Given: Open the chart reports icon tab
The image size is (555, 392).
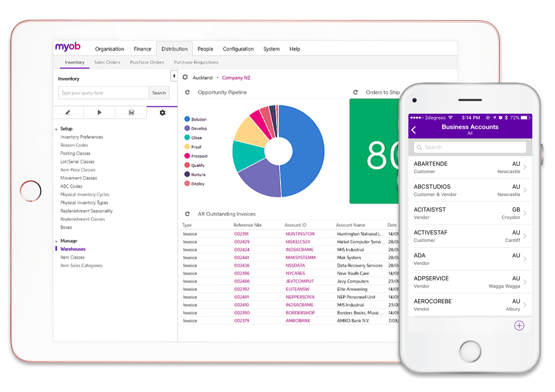Looking at the screenshot, I should coord(131,112).
